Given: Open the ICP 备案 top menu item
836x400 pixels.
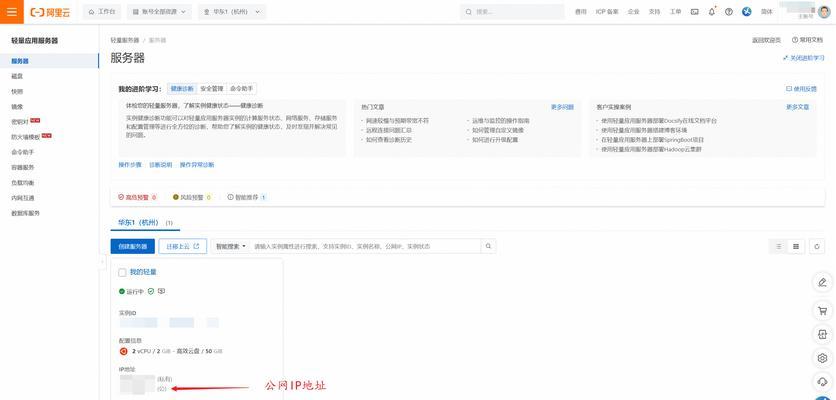Looking at the screenshot, I should click(607, 12).
